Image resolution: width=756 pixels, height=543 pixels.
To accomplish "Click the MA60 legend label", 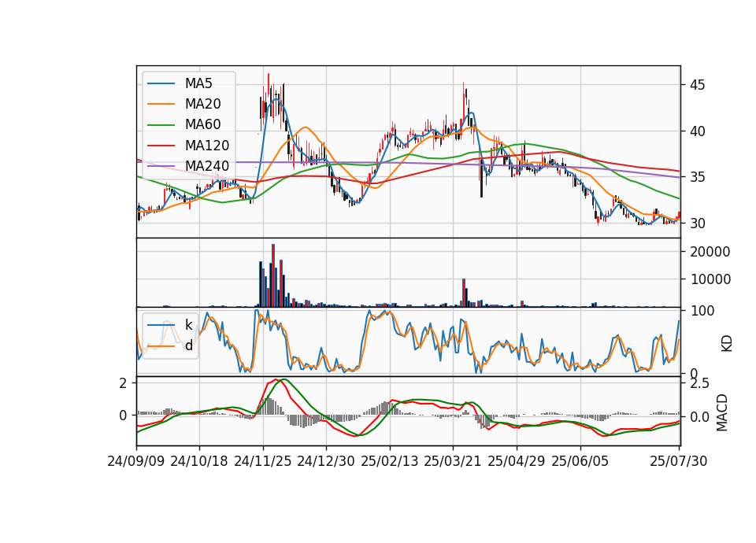I will tap(202, 125).
